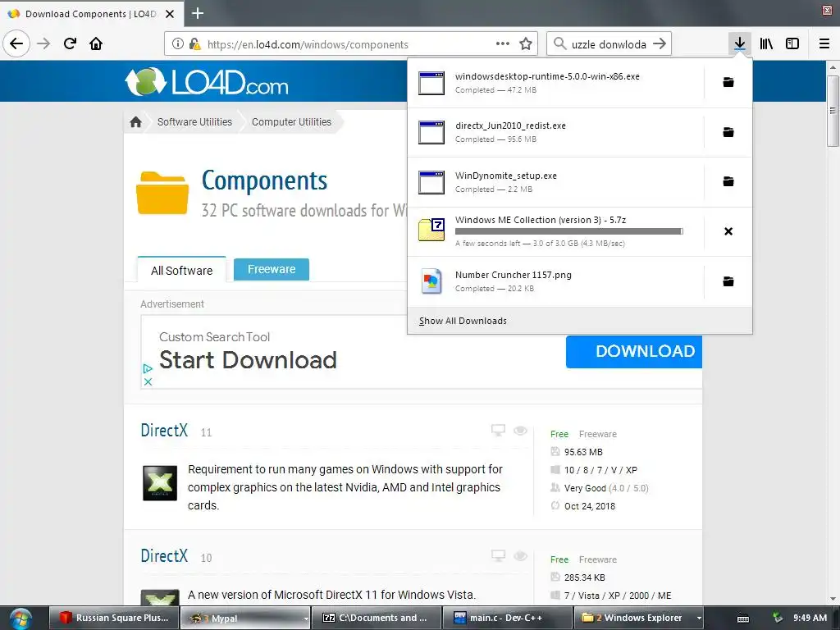Screen dimensions: 840x630
Task: Click Start Download ad text
Action: 248,360
